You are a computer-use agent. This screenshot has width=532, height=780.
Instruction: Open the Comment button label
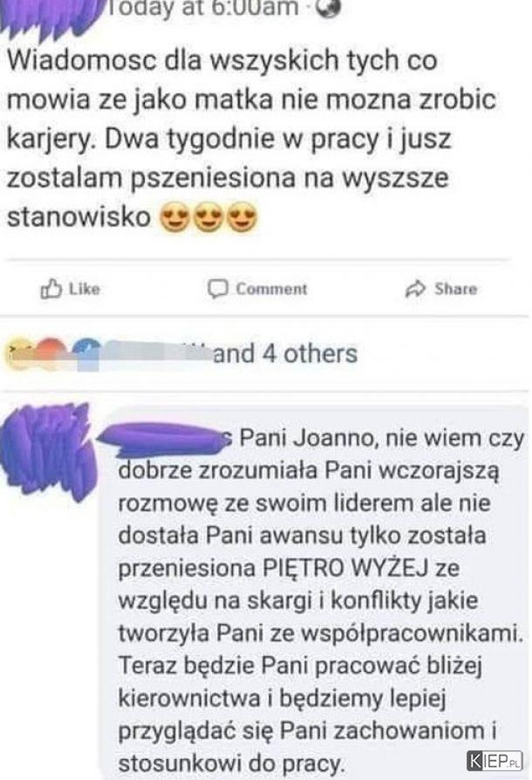271,289
